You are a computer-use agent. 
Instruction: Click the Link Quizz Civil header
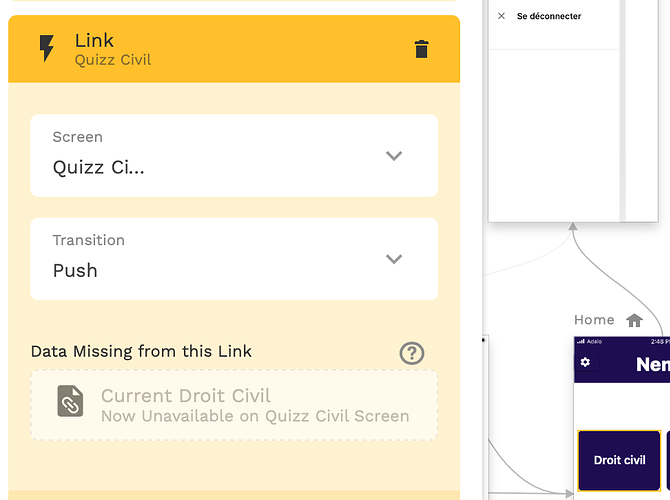(x=234, y=49)
